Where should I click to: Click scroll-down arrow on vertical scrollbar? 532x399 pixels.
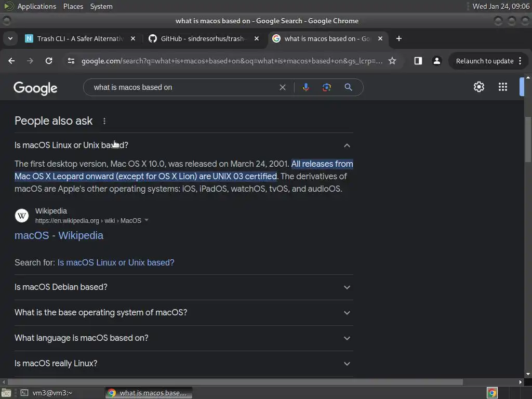pos(528,374)
